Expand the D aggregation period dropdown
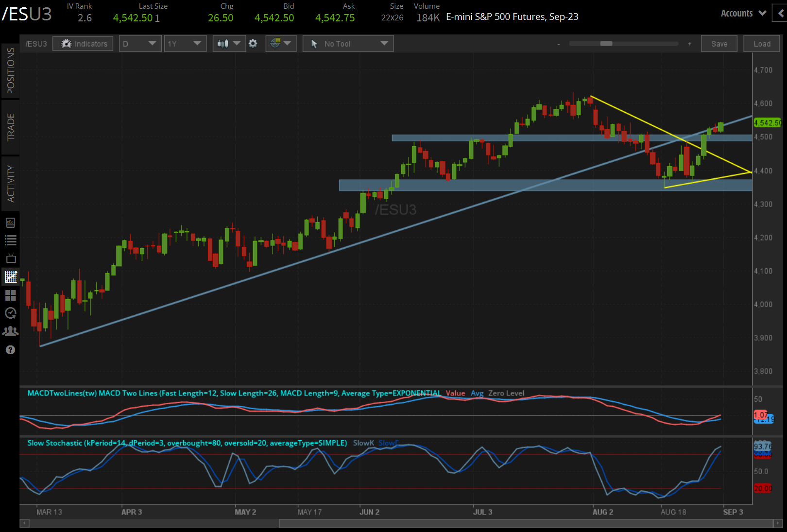This screenshot has width=787, height=532. 140,44
